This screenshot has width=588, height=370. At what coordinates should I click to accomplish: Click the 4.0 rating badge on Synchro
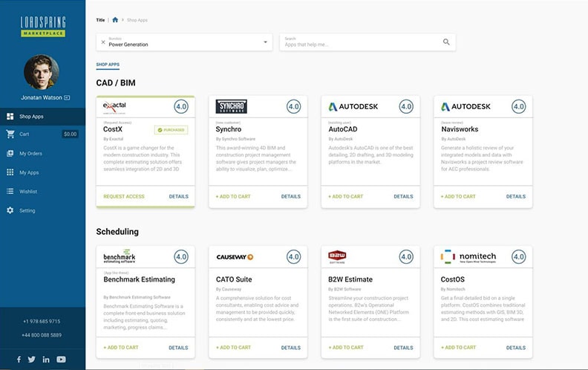(293, 106)
